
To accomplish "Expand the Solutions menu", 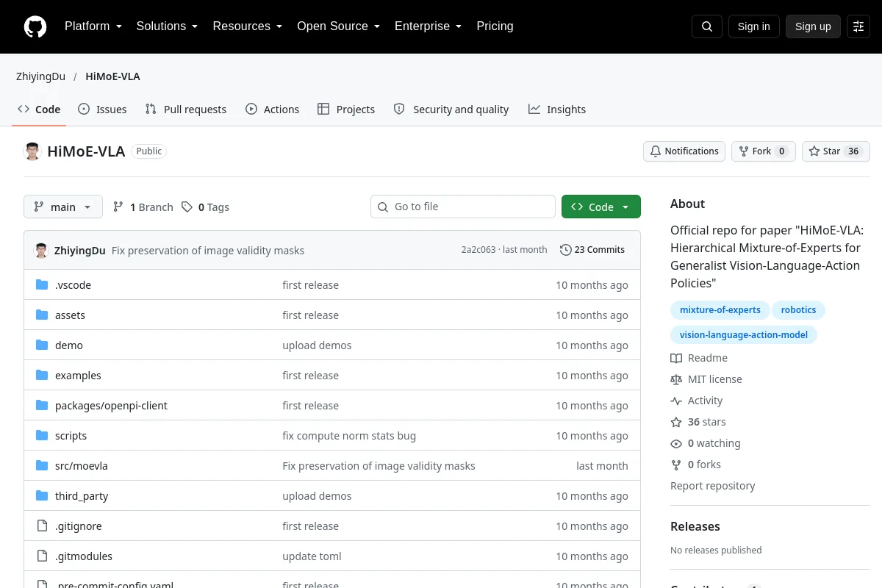I will pos(167,26).
